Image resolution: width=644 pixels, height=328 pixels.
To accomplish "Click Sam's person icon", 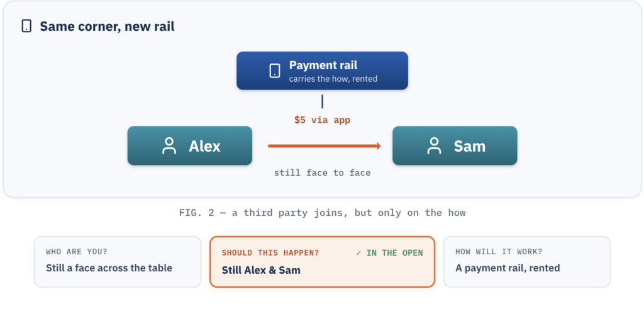I will coord(434,146).
